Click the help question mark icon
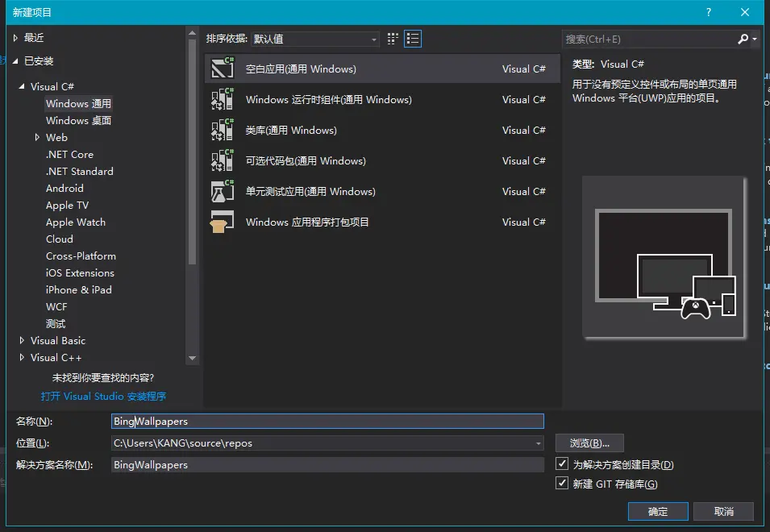The image size is (770, 532). tap(708, 12)
